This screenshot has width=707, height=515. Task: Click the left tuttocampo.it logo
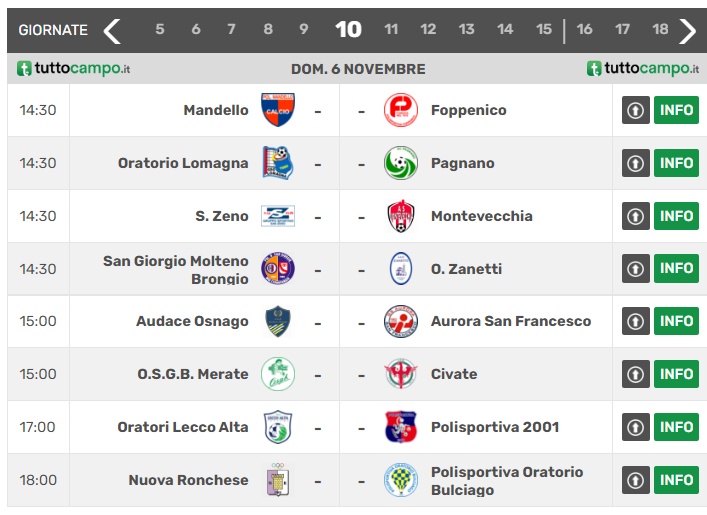(73, 68)
